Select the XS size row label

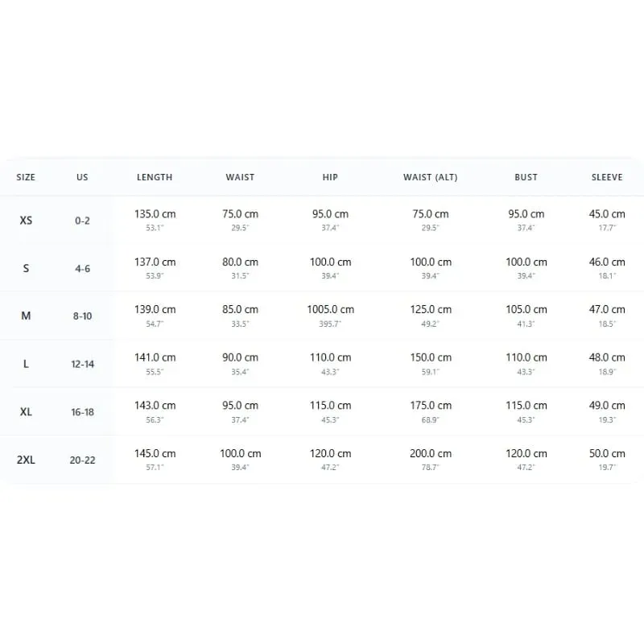point(26,221)
